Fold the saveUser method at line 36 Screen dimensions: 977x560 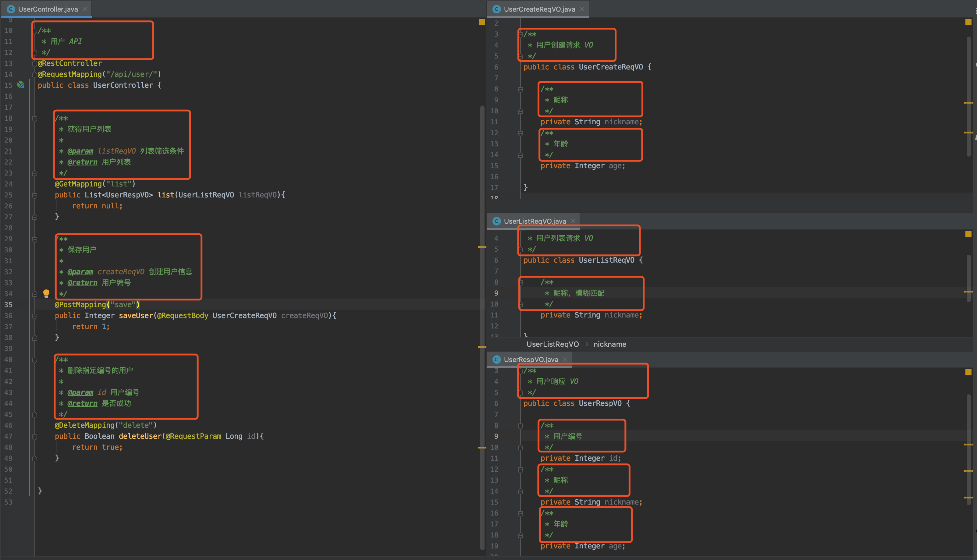(35, 316)
